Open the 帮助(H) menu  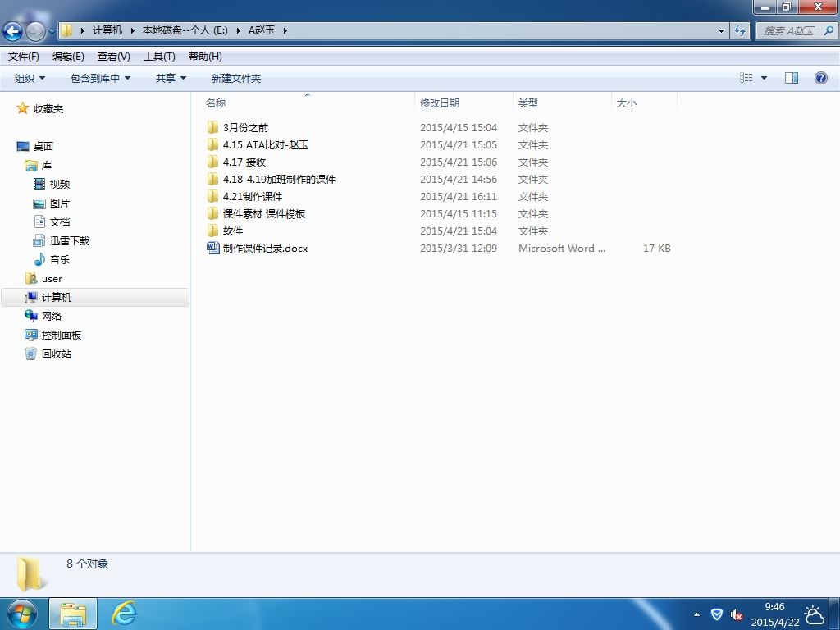click(205, 57)
